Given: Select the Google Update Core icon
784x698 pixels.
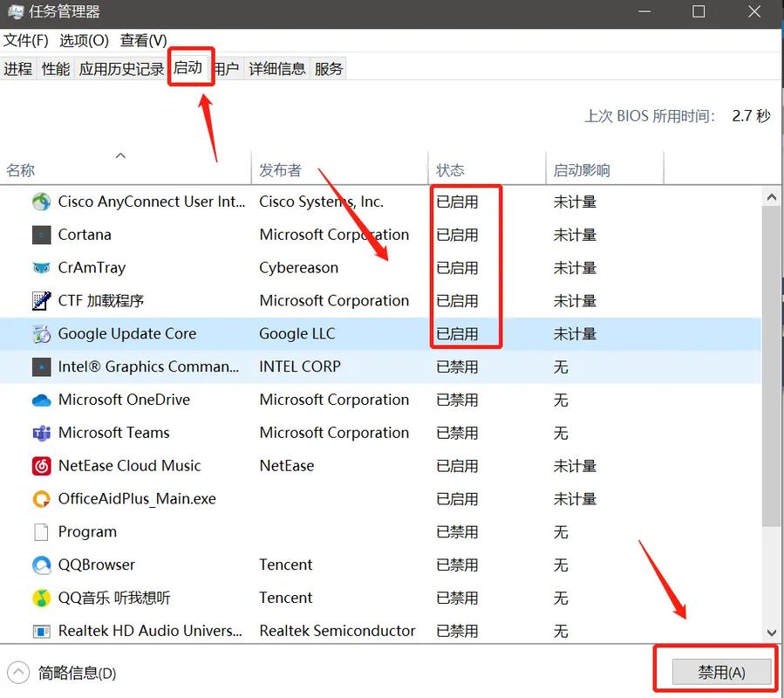Looking at the screenshot, I should pyautogui.click(x=41, y=333).
